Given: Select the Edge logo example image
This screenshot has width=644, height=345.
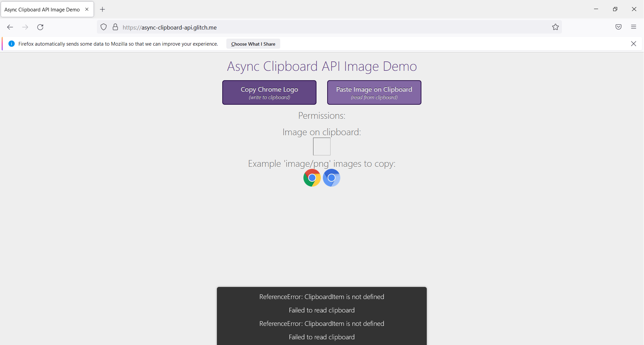Looking at the screenshot, I should 332,178.
